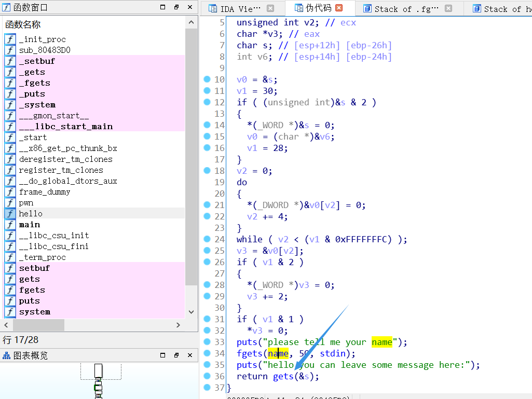The height and width of the screenshot is (399, 532).
Task: Open the main function from the function list
Action: coord(29,224)
